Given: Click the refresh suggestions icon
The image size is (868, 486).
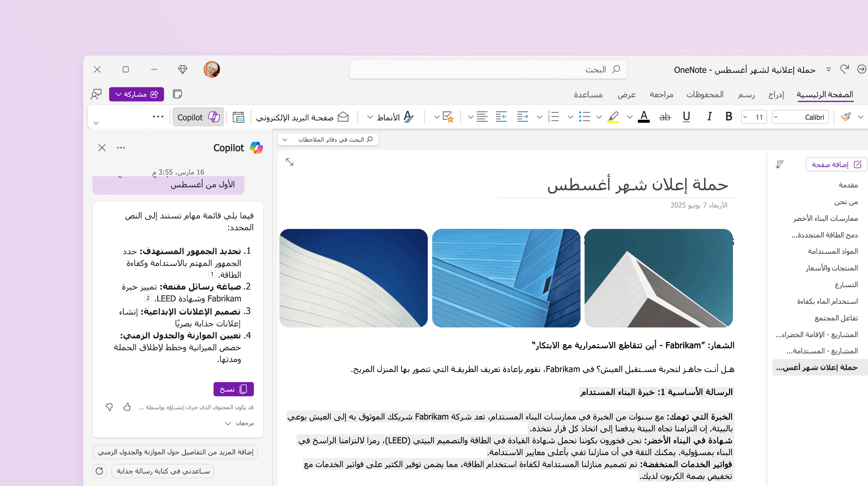Looking at the screenshot, I should click(99, 471).
